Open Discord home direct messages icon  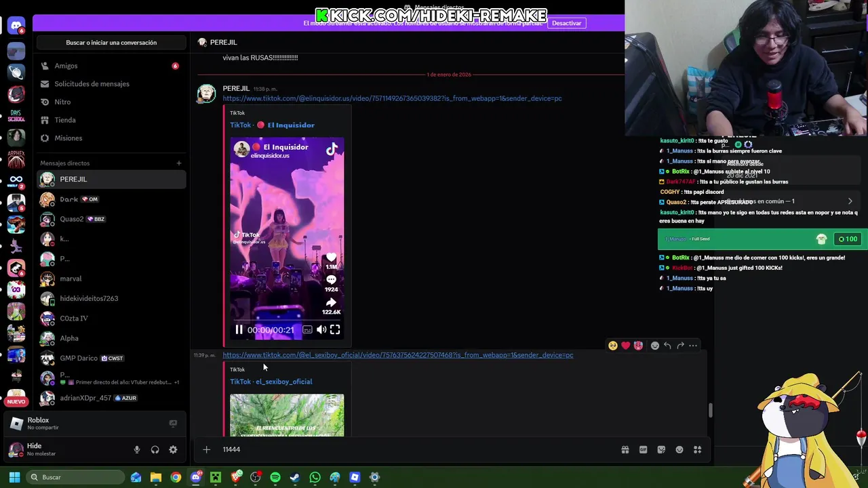[x=16, y=26]
